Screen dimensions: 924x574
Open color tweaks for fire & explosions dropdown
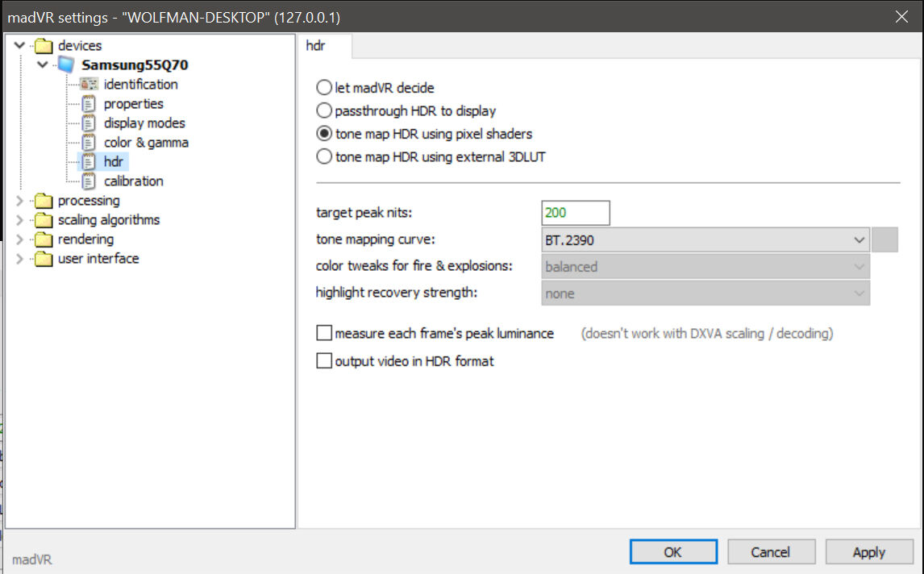coord(705,266)
